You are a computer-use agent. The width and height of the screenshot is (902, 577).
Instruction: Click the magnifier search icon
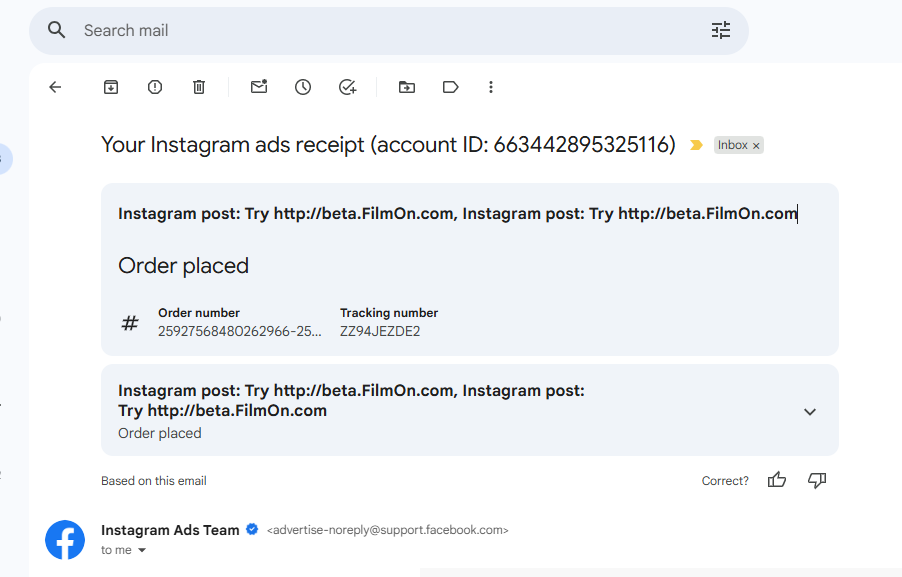coord(57,30)
